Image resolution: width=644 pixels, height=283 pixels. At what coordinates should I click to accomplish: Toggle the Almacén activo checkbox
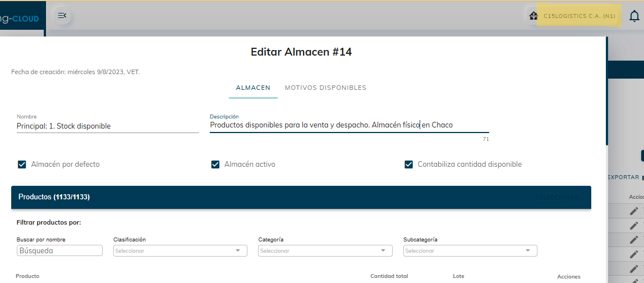215,165
